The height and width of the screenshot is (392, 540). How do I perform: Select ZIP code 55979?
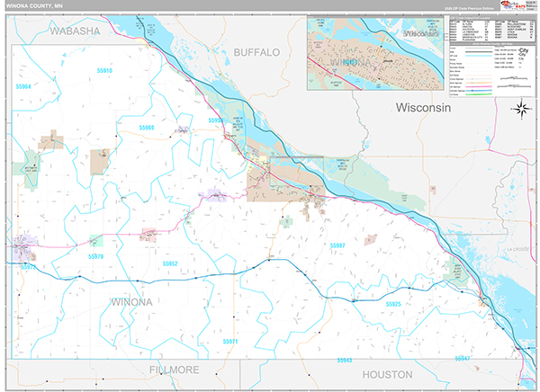click(95, 256)
